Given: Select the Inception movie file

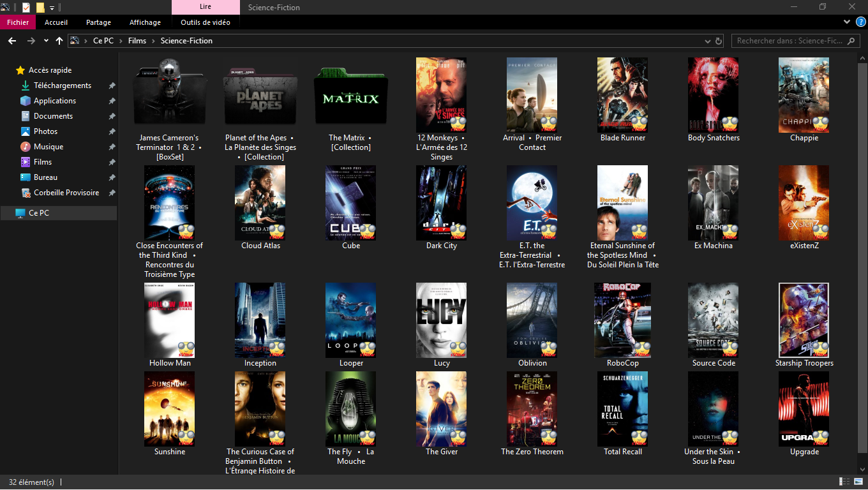Looking at the screenshot, I should click(x=260, y=320).
